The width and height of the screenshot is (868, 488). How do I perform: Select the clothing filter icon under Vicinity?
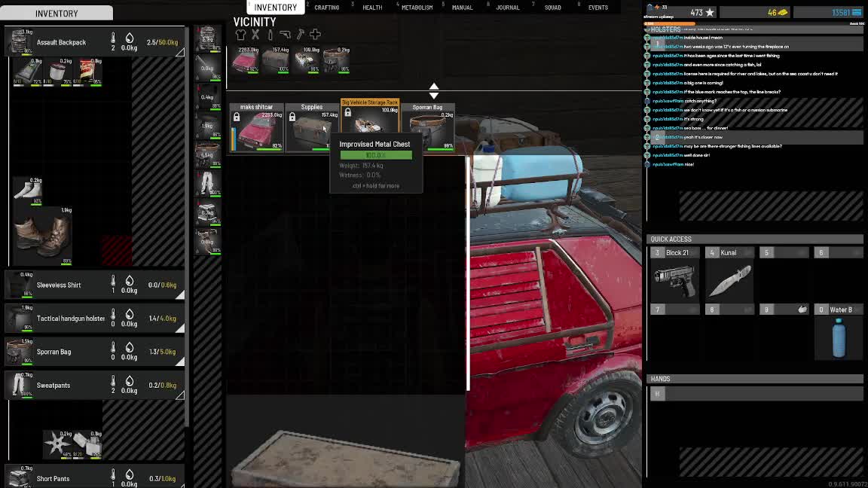coord(240,35)
